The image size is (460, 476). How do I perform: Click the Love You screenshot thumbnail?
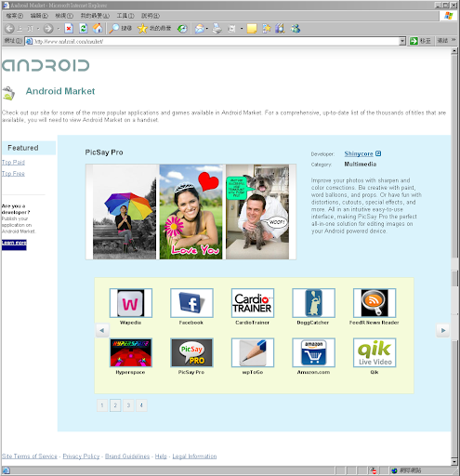pos(191,212)
